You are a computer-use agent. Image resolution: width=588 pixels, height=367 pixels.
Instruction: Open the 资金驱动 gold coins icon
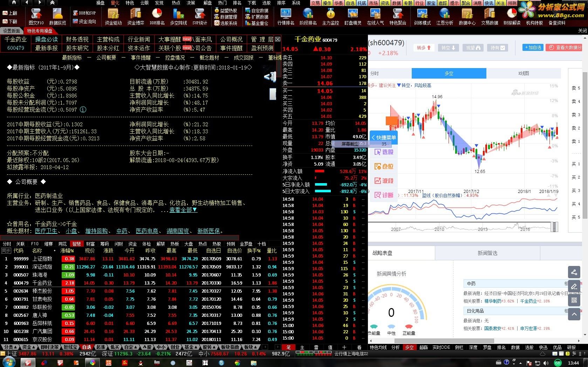pyautogui.click(x=113, y=16)
